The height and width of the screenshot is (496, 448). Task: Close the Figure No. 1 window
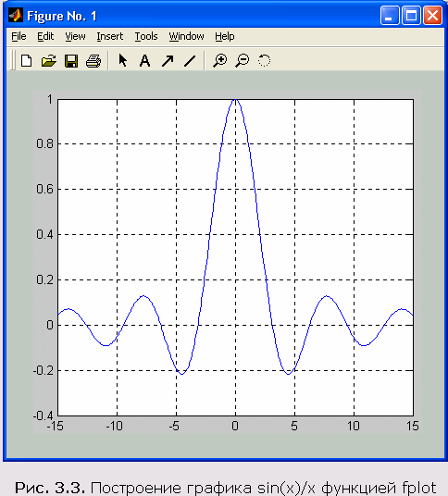432,15
